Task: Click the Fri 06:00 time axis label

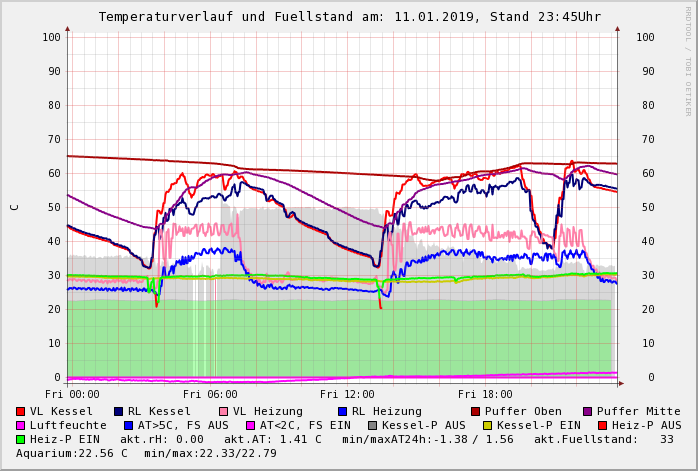Action: (x=210, y=394)
